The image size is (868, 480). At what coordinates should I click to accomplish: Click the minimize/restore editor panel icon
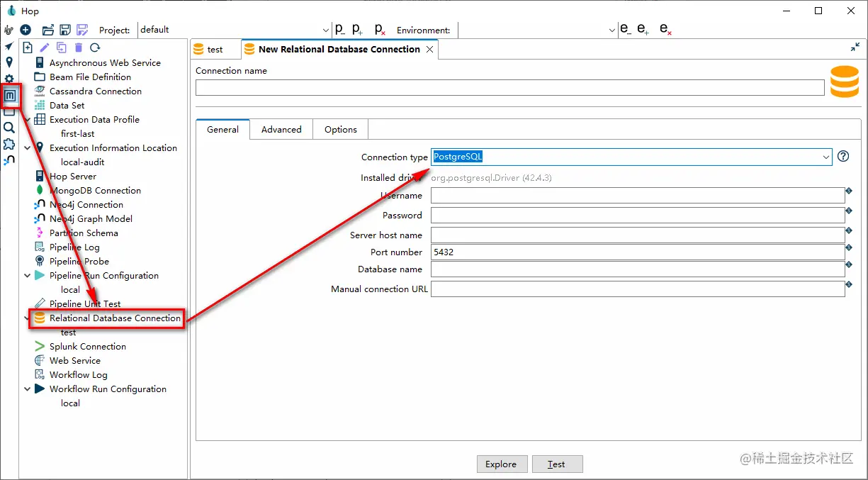click(x=855, y=48)
